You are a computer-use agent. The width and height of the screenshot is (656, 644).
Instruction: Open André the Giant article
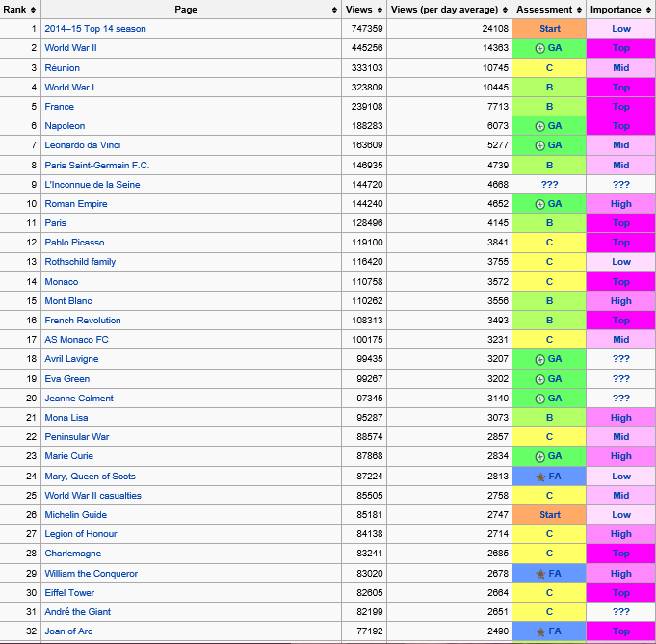pos(78,612)
